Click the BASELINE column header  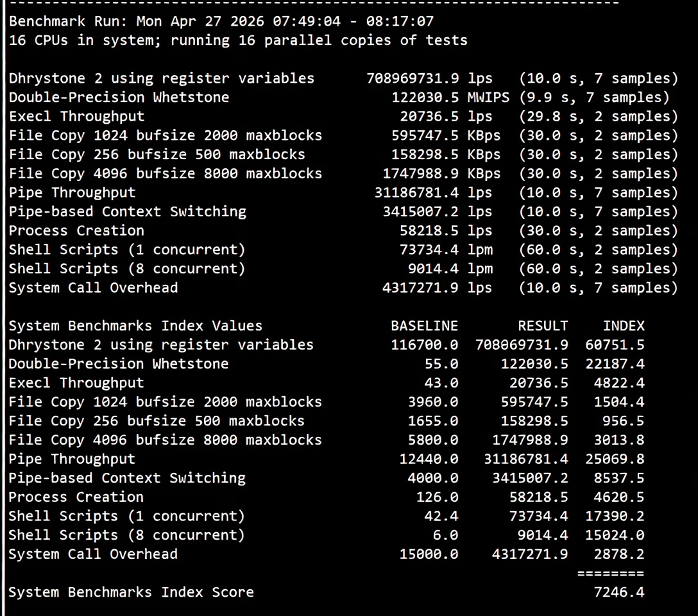pos(425,326)
